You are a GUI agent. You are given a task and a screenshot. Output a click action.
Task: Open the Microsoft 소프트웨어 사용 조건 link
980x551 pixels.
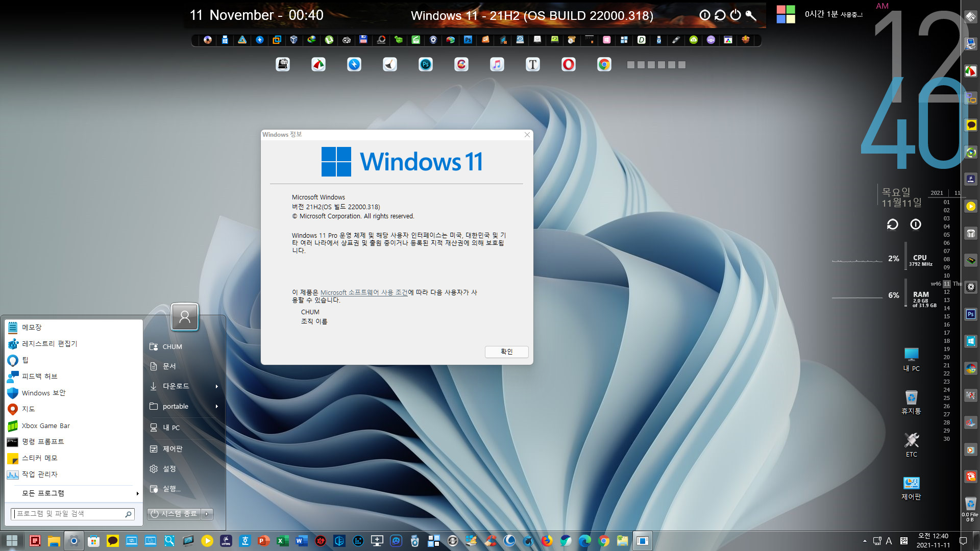(x=364, y=292)
